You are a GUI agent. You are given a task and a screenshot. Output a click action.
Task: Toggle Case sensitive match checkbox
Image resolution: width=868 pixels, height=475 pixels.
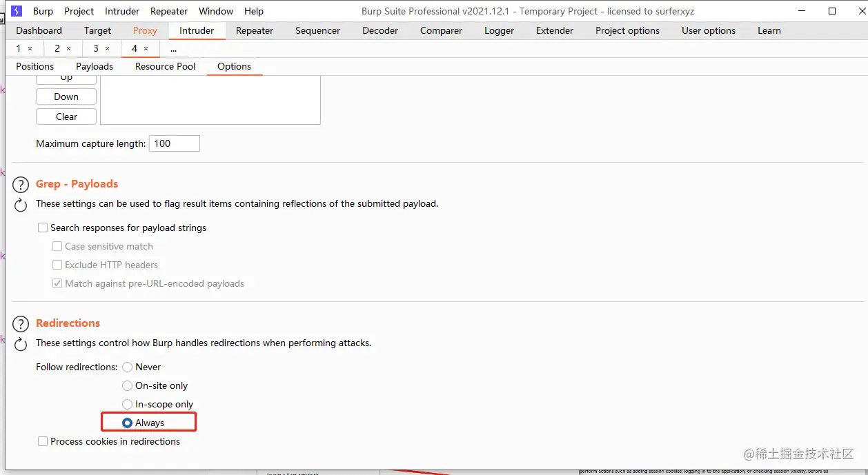point(57,246)
